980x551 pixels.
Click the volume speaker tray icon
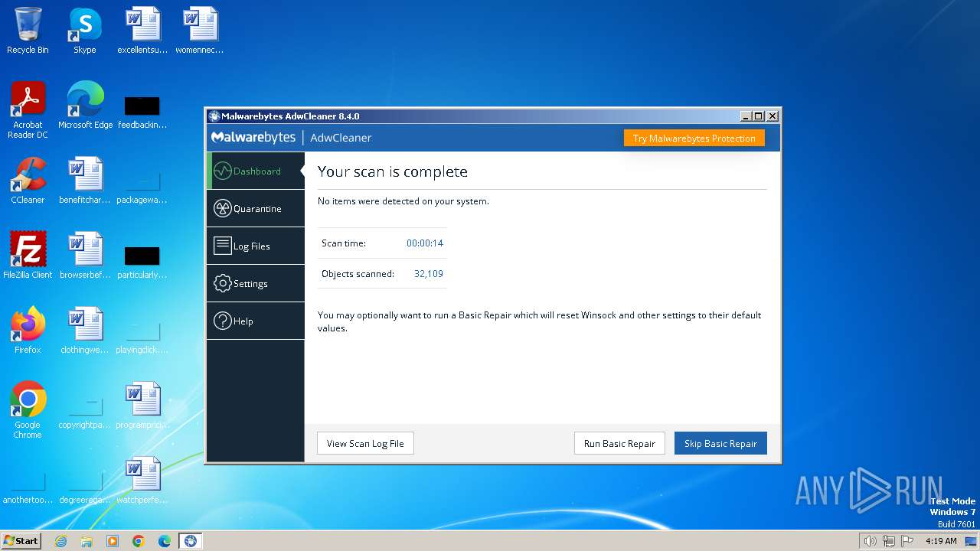pos(870,541)
